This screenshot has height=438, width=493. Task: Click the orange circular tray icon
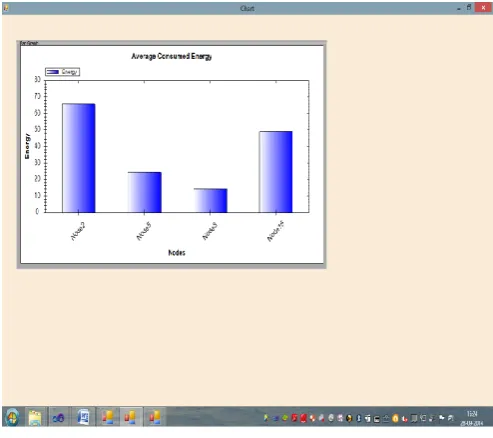coord(395,418)
